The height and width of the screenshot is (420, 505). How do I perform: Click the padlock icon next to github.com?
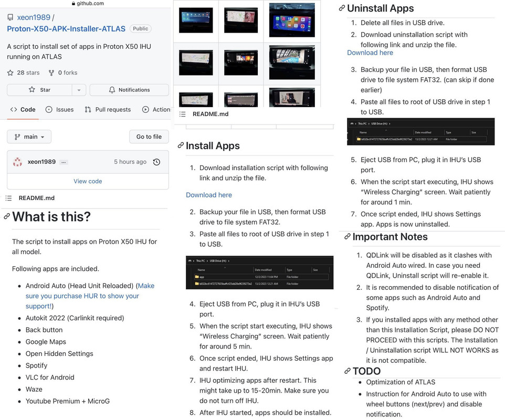(x=73, y=4)
